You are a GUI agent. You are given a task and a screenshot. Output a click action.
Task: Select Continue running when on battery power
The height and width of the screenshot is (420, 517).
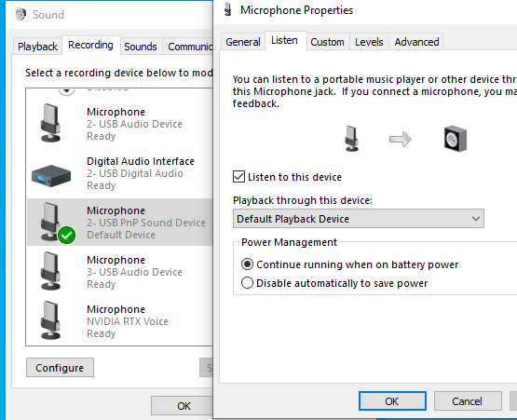tap(247, 264)
